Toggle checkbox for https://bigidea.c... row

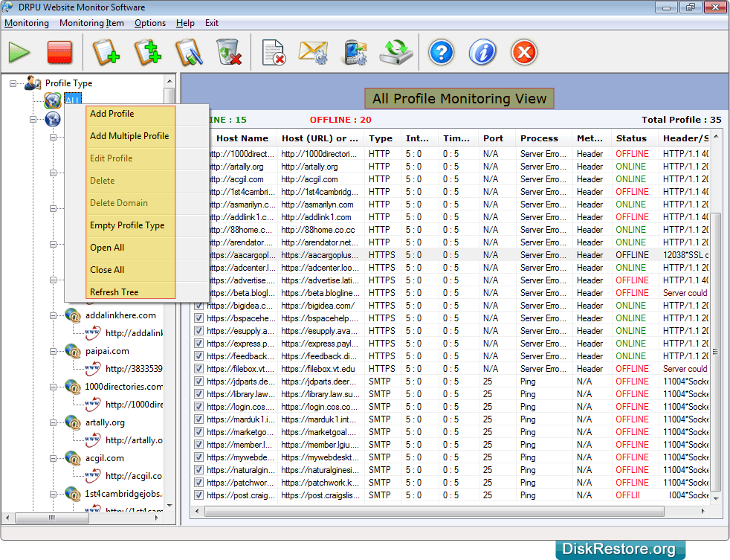point(199,306)
